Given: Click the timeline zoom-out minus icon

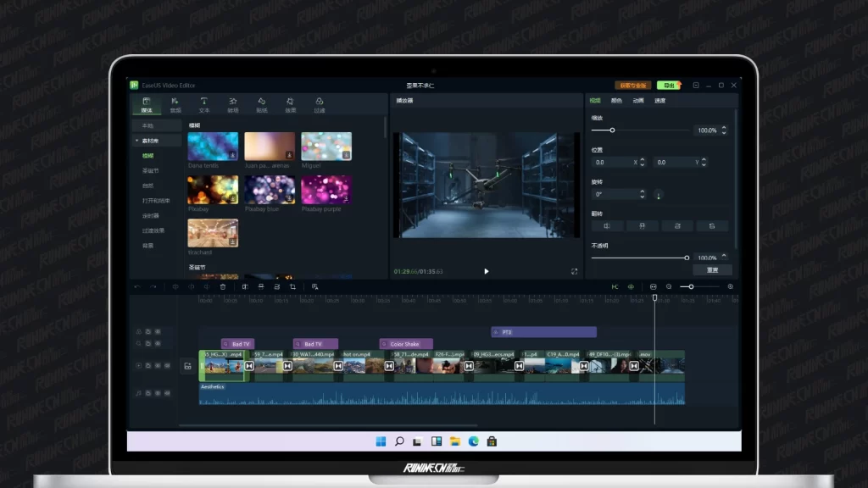Looking at the screenshot, I should [x=669, y=286].
